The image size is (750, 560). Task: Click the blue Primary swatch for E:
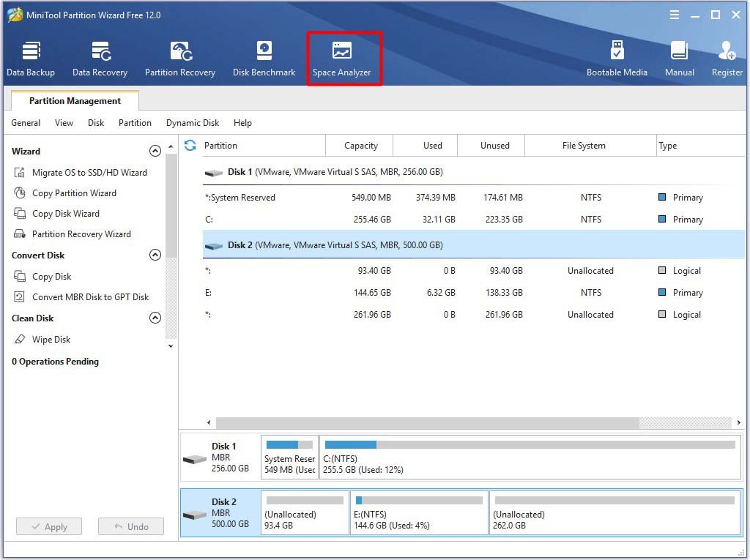[x=662, y=292]
